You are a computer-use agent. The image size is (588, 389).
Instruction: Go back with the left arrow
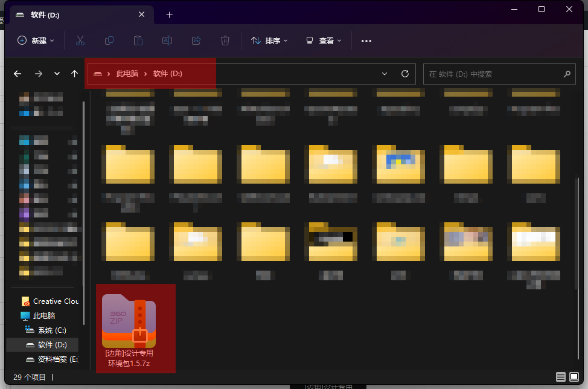pos(18,74)
